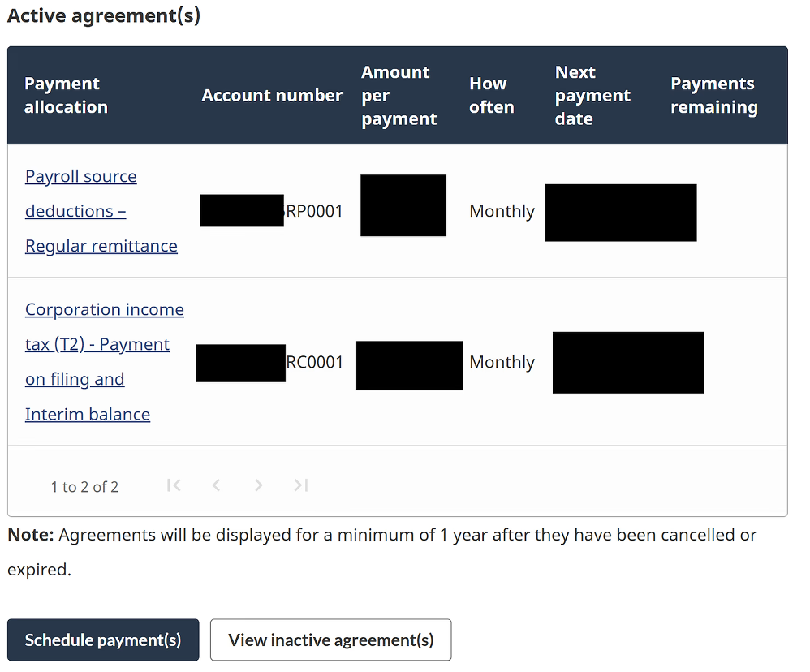
Task: Select the Account number column header
Action: [x=272, y=96]
